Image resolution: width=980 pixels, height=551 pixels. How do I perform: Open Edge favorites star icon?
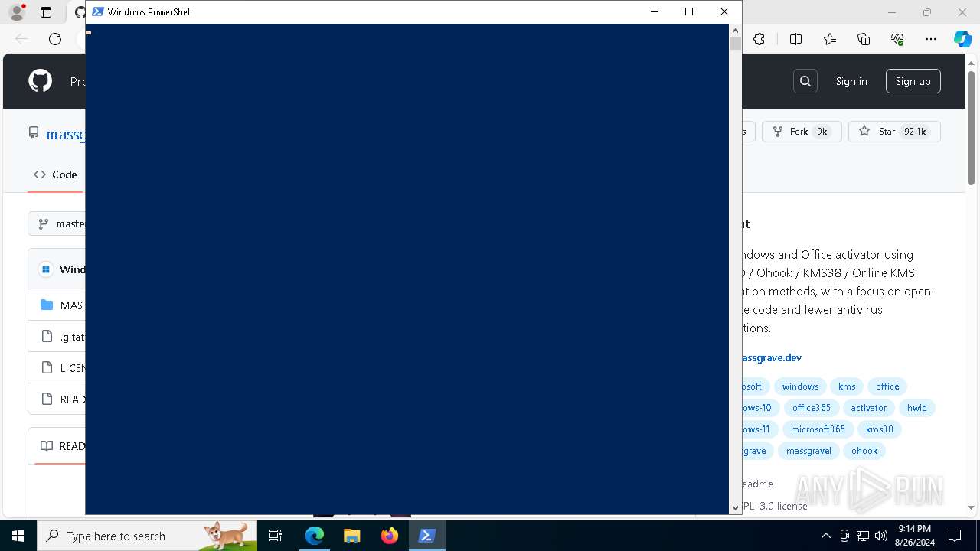pos(830,39)
